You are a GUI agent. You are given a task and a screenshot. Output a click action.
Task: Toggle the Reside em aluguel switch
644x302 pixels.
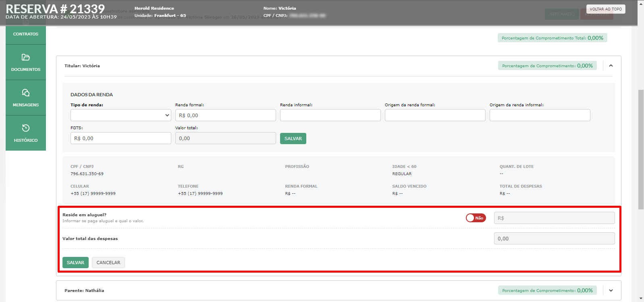(476, 218)
